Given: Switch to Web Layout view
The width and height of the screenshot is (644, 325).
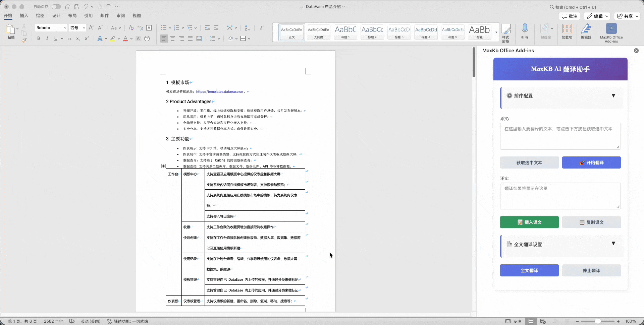Looking at the screenshot, I should click(543, 321).
